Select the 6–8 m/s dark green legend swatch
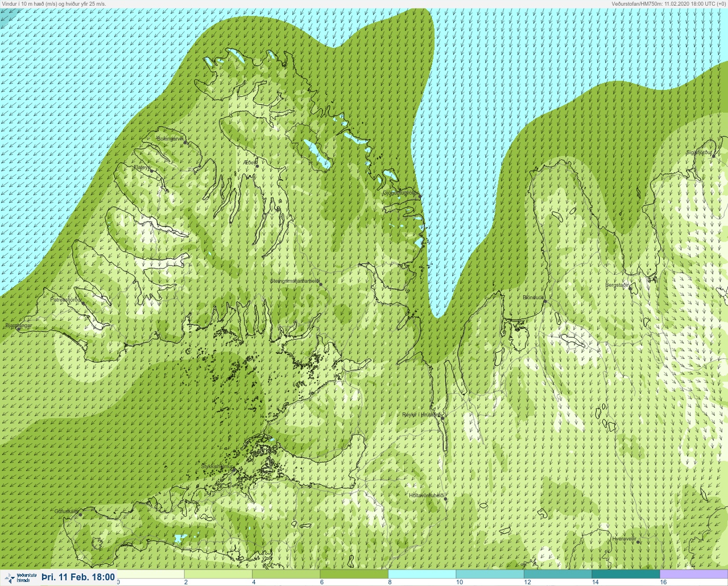 pyautogui.click(x=354, y=574)
